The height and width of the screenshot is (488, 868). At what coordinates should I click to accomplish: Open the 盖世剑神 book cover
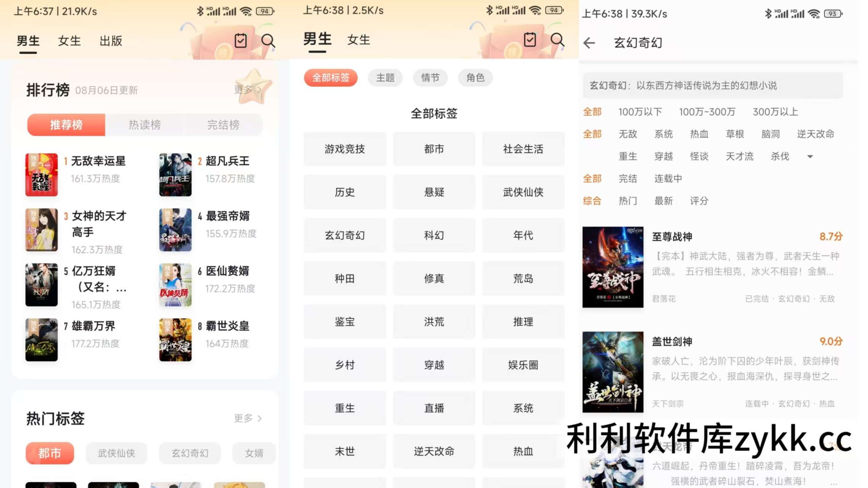613,372
